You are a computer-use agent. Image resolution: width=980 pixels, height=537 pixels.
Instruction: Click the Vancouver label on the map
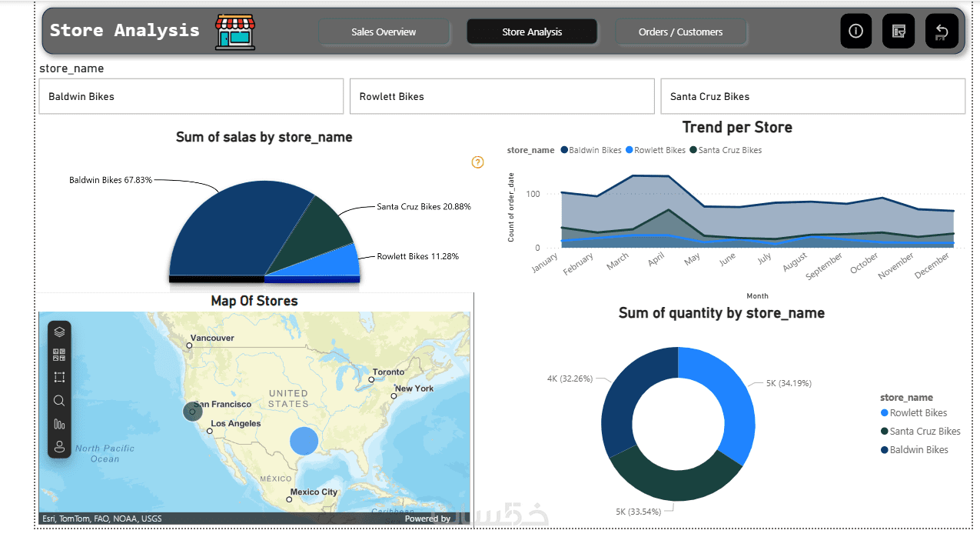point(212,338)
